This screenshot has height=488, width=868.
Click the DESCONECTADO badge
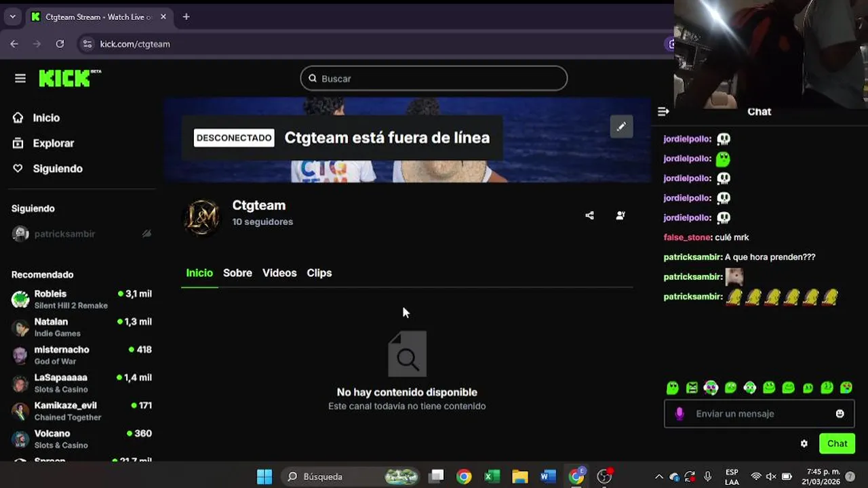(x=234, y=138)
